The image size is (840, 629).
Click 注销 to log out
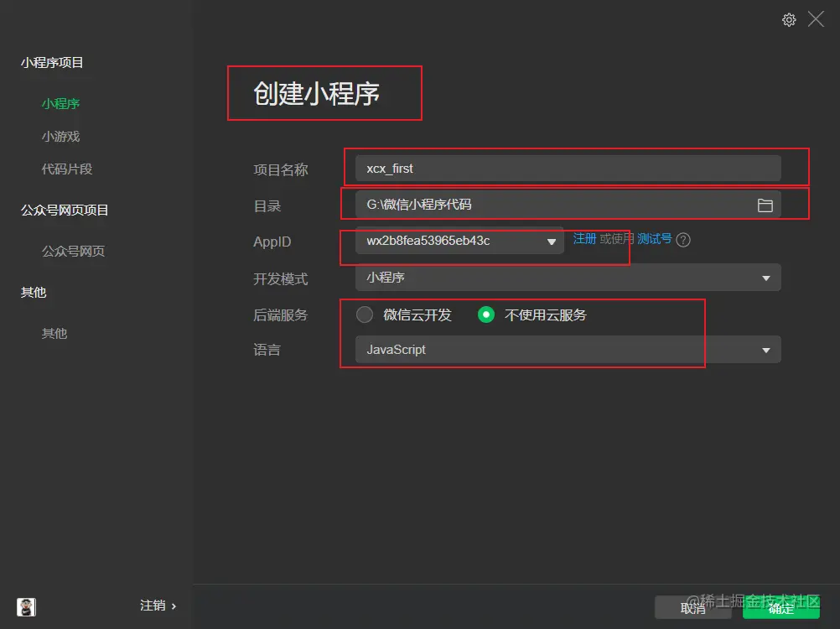[x=152, y=606]
